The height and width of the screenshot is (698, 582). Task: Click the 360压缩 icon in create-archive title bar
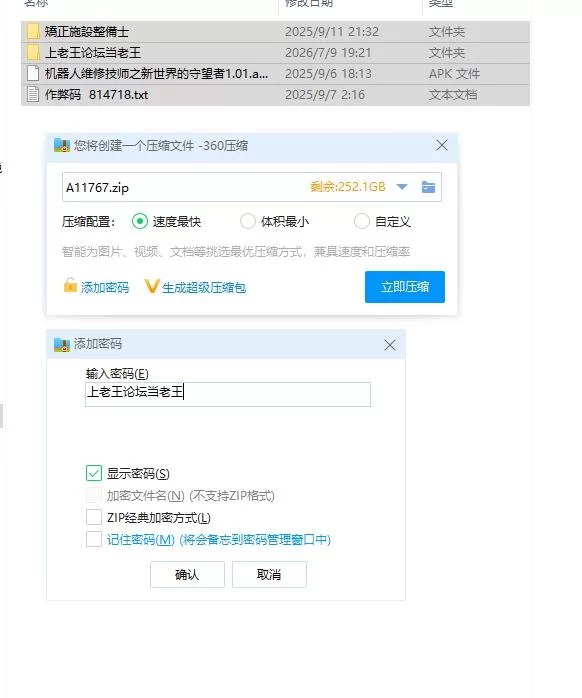[62, 145]
